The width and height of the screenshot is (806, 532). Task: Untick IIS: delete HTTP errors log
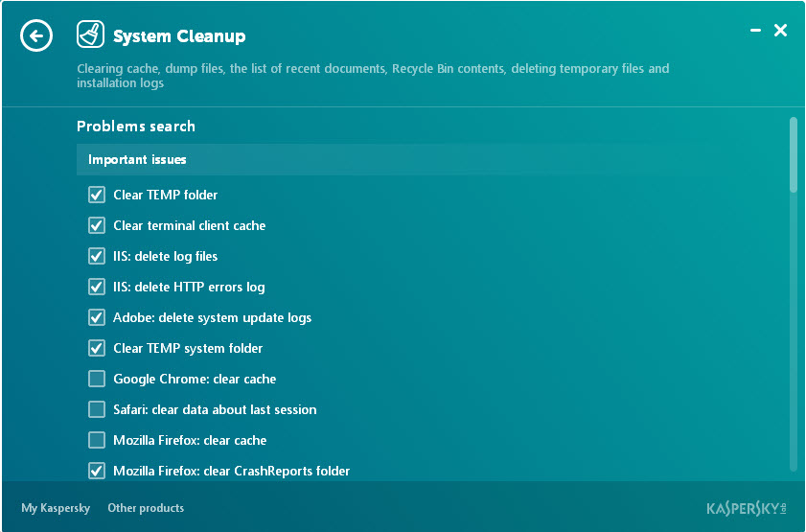coord(97,287)
